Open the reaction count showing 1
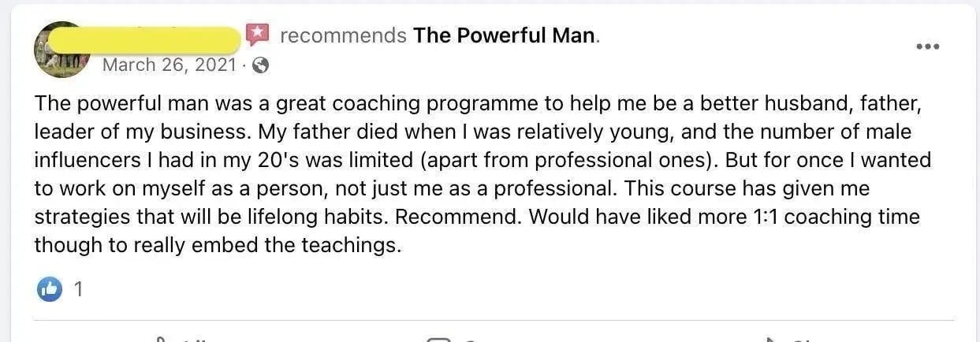This screenshot has height=342, width=980. point(78,290)
